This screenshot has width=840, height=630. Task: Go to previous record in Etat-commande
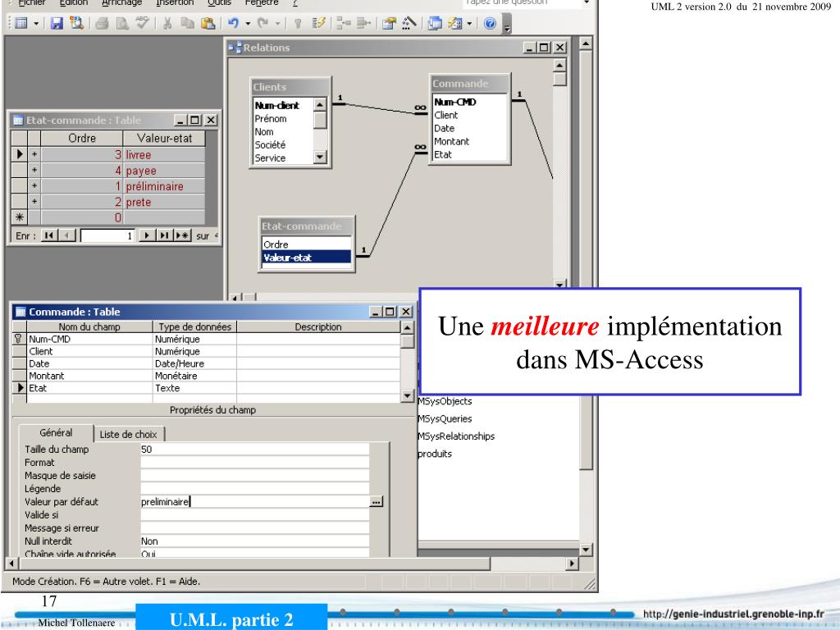tap(67, 235)
